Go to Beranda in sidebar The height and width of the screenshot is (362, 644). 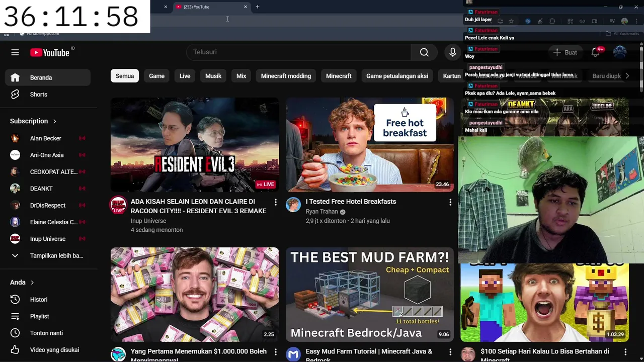(x=48, y=77)
